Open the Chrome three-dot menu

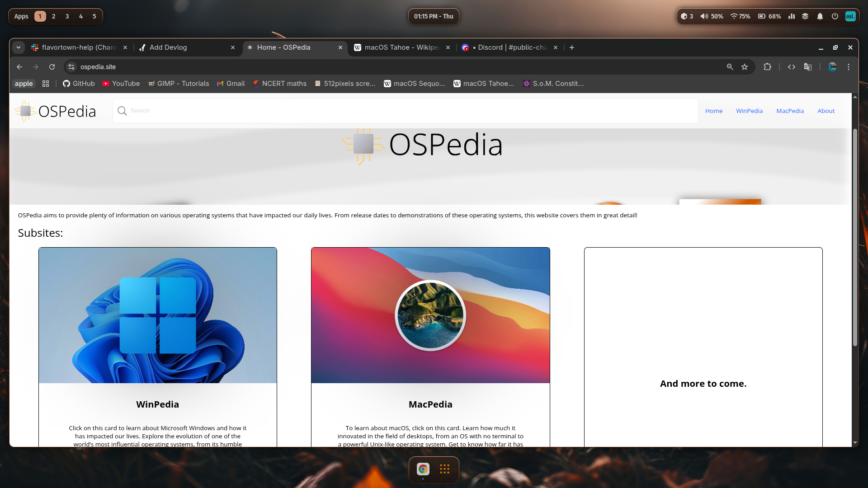tap(849, 67)
